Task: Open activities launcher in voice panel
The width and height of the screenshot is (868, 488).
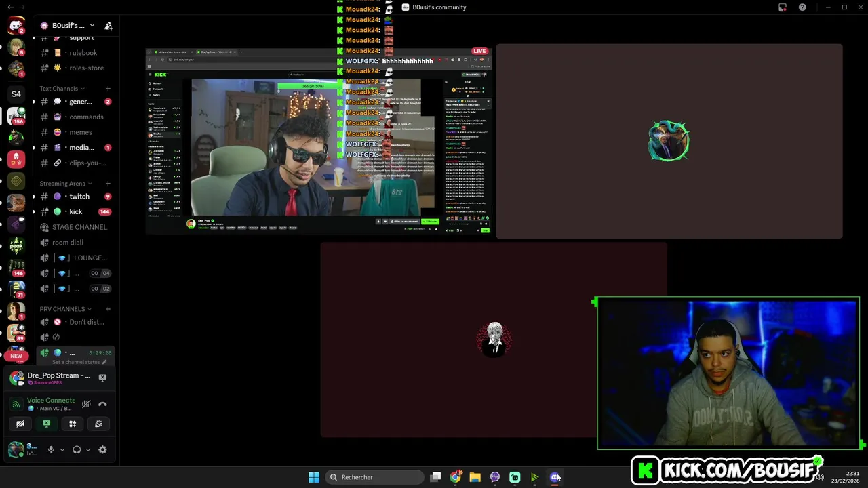Action: (73, 424)
